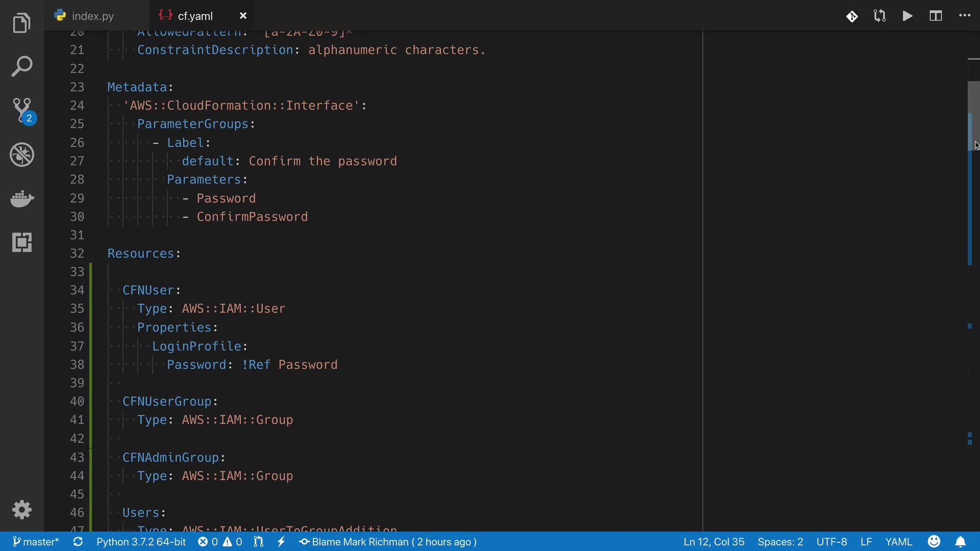Open the Manage gear menu

(x=22, y=510)
